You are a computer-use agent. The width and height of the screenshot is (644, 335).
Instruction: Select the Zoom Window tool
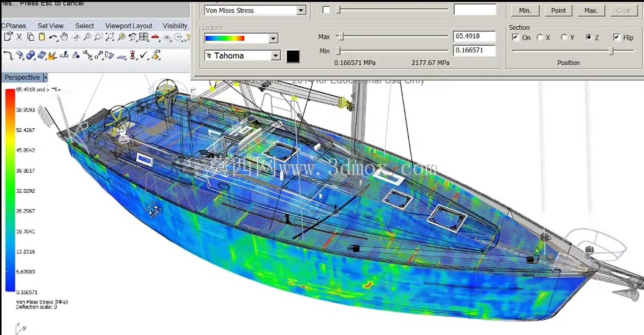(x=98, y=37)
